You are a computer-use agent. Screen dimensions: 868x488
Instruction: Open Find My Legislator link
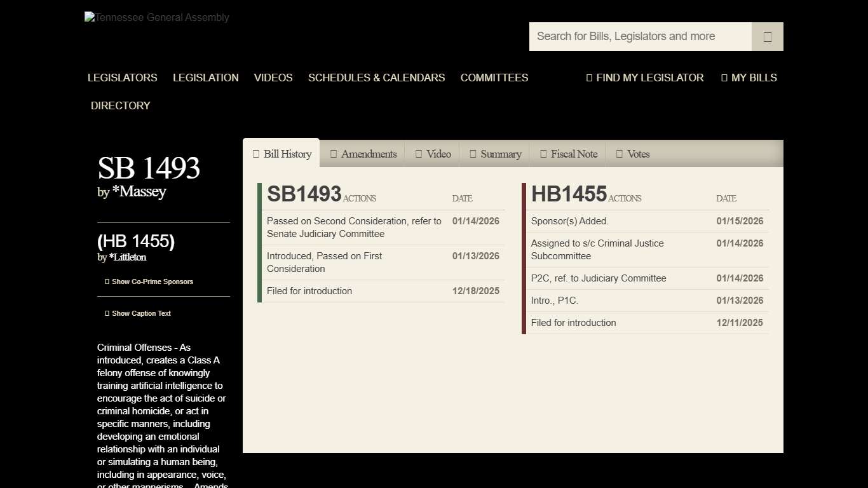point(644,78)
